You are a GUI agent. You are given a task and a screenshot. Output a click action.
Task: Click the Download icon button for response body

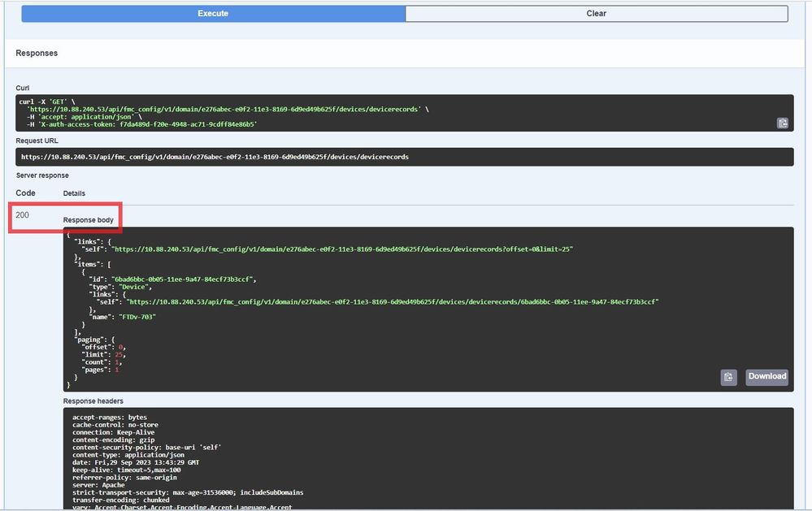click(766, 377)
